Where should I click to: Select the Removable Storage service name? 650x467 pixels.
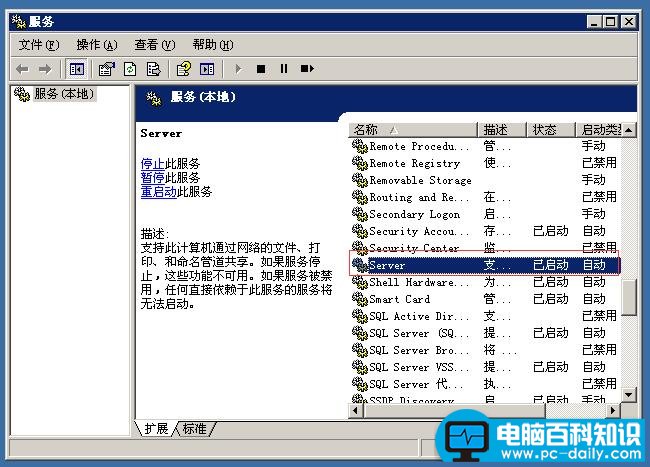point(420,180)
